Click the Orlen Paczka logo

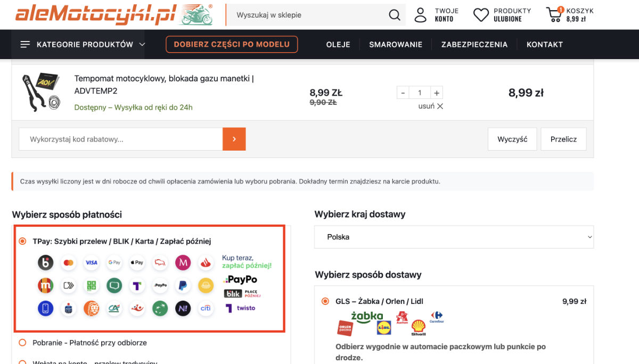[x=345, y=327]
